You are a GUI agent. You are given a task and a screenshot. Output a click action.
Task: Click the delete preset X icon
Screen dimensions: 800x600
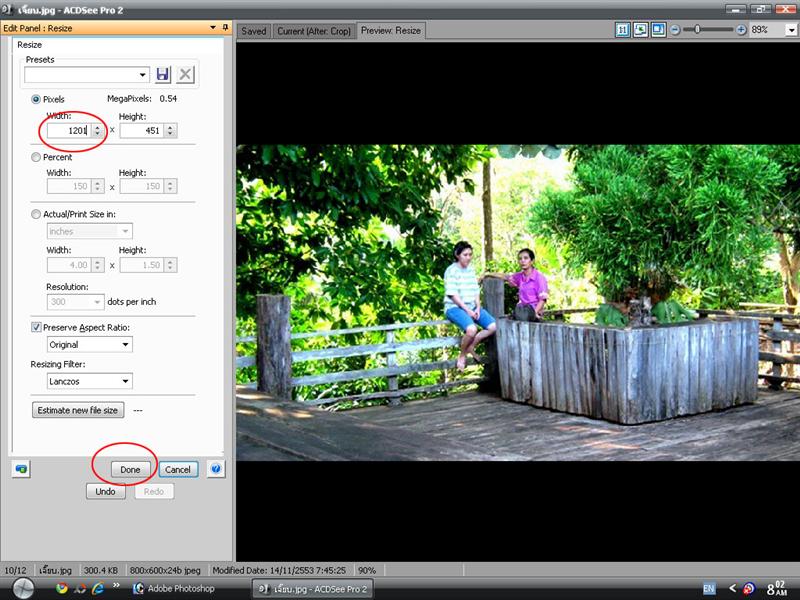tap(186, 74)
